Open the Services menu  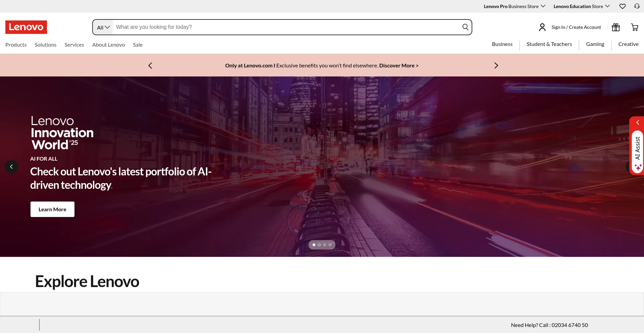(x=74, y=45)
